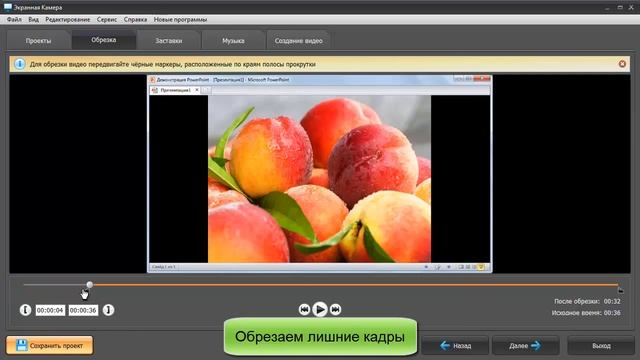Minimize the Экранная Камера window

tap(607, 8)
